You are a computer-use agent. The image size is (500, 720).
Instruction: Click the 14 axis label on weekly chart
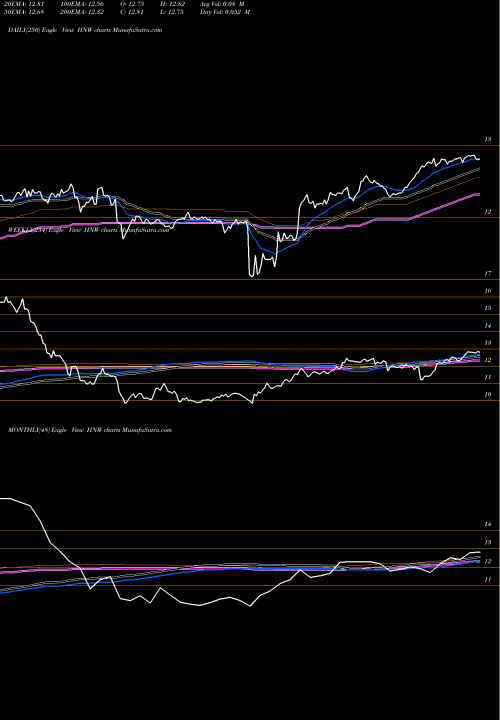[489, 326]
